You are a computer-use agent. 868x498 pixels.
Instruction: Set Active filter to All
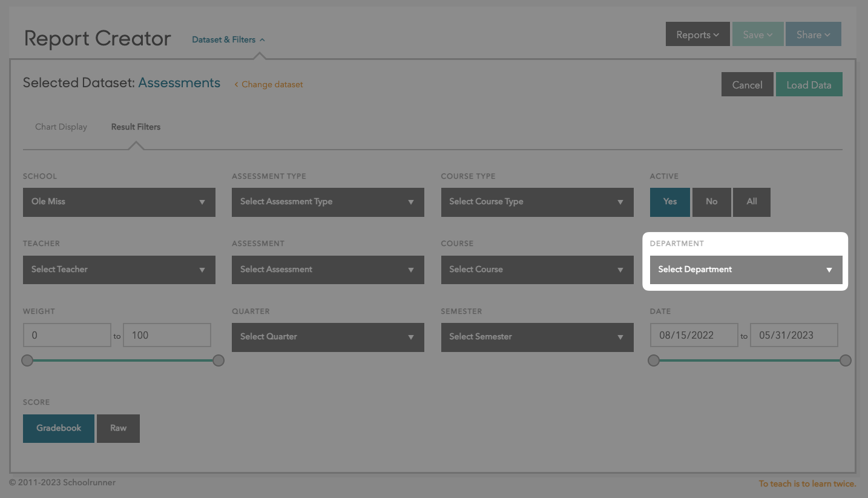pyautogui.click(x=751, y=202)
